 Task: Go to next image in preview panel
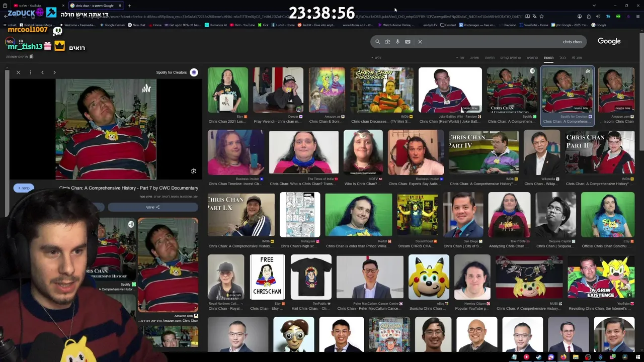[54, 72]
